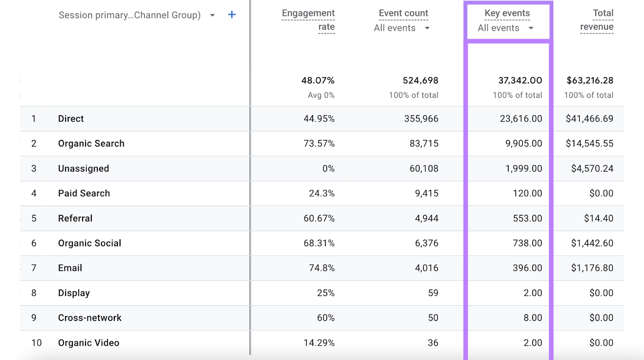Image resolution: width=644 pixels, height=360 pixels.
Task: Select the Paid Search row
Action: (84, 194)
